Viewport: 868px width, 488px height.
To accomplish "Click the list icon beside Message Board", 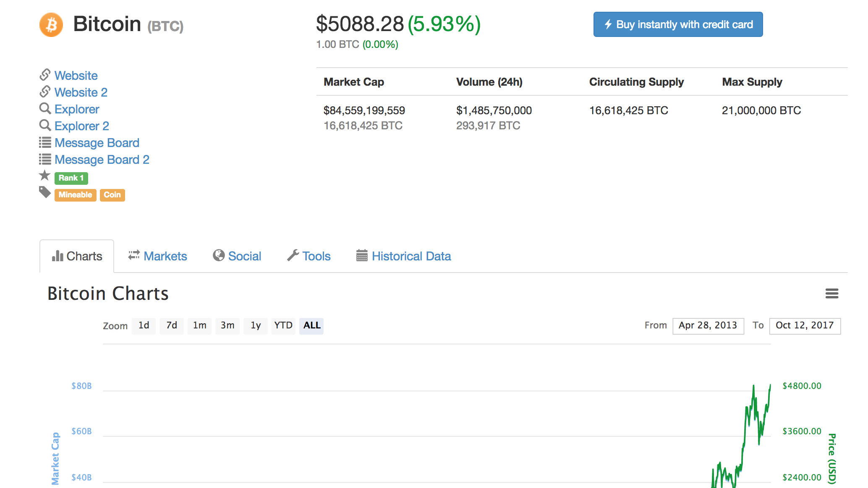I will [x=45, y=142].
